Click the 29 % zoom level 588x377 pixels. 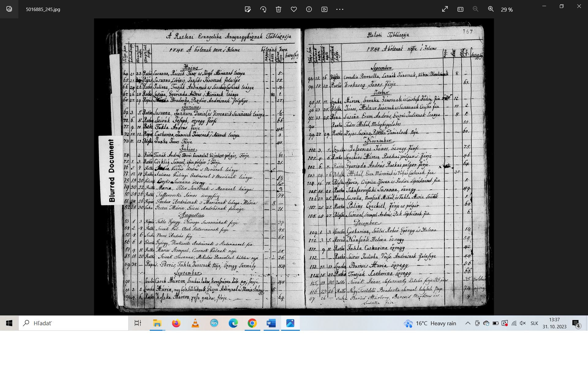click(507, 9)
